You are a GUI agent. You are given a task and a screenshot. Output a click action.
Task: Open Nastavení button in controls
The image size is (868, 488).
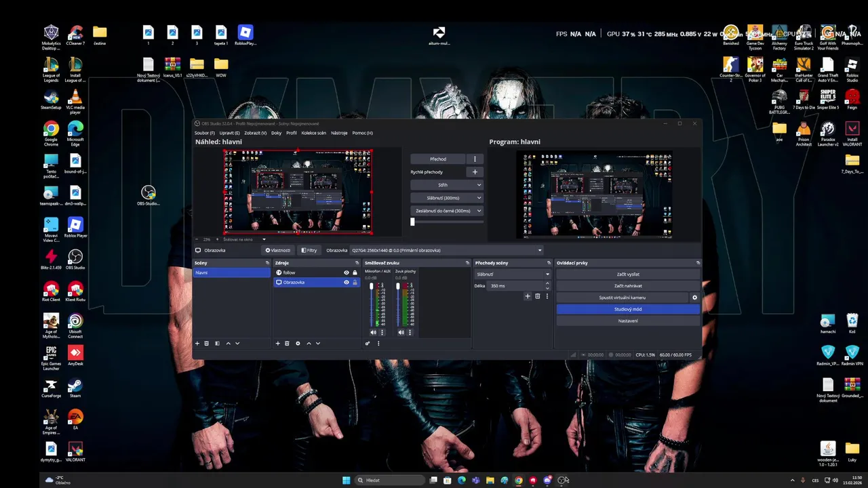(628, 321)
